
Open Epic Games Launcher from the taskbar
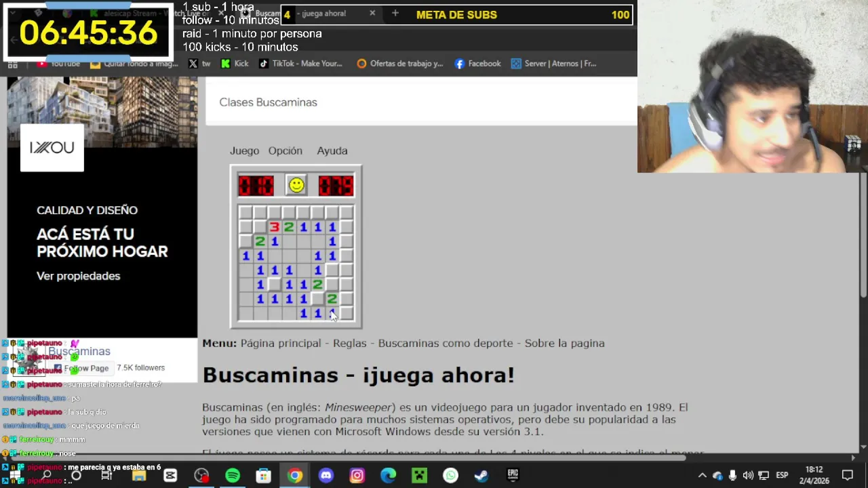coord(513,476)
